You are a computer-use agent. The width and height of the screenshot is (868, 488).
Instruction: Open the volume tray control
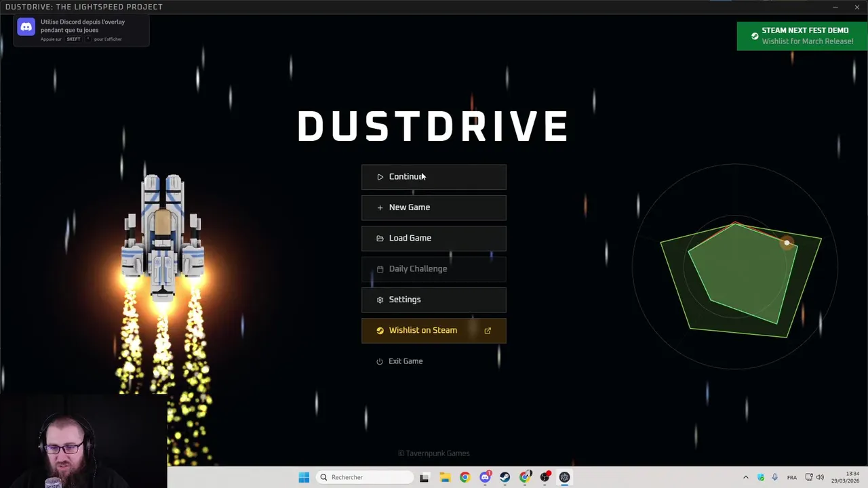pyautogui.click(x=820, y=477)
